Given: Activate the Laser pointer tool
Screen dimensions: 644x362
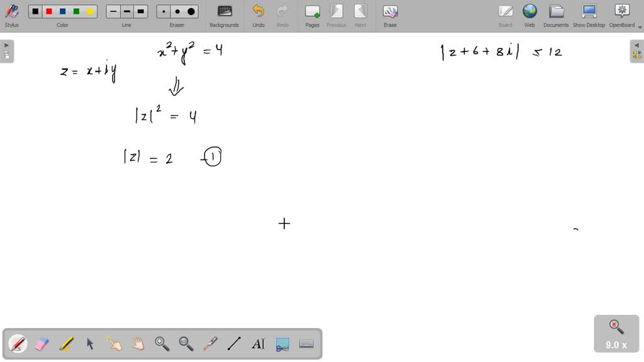Looking at the screenshot, I should 210,343.
